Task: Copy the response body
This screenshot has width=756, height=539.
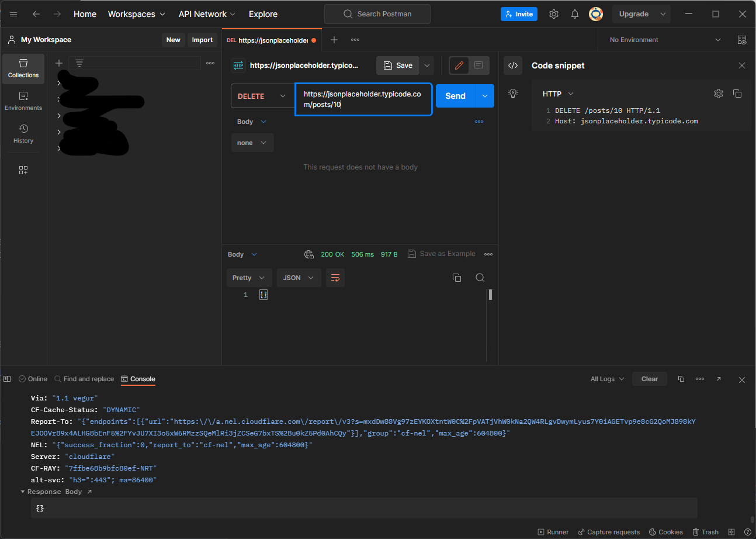Action: pyautogui.click(x=457, y=278)
